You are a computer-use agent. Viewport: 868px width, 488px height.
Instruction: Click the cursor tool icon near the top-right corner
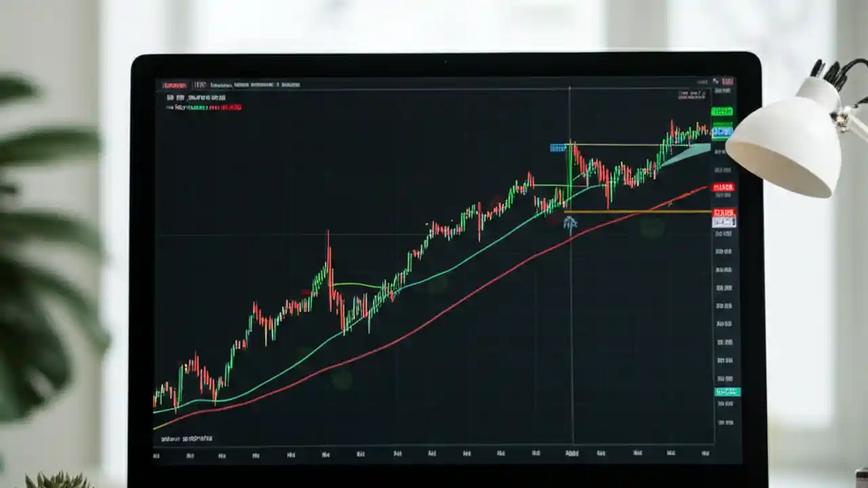(x=713, y=81)
